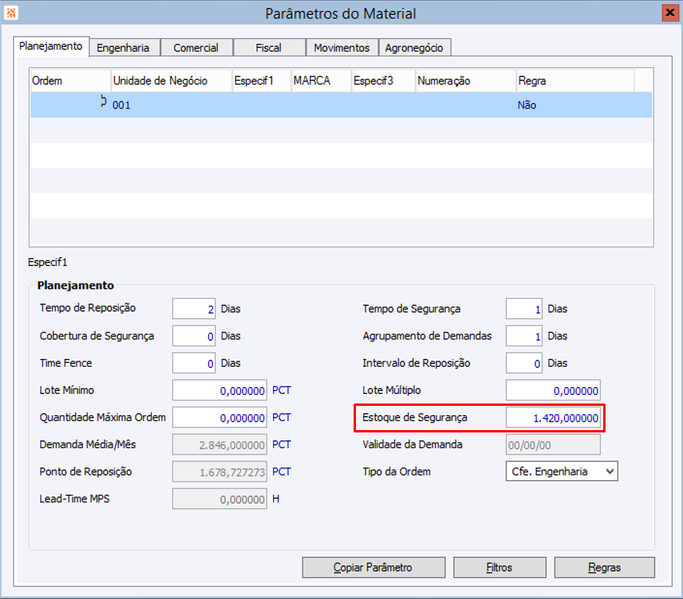Click the Ponto de Reposição label

tap(86, 472)
